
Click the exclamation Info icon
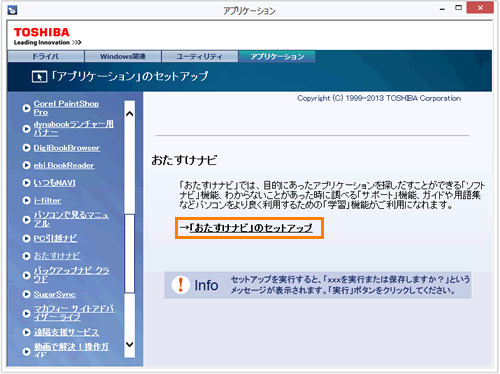[181, 285]
